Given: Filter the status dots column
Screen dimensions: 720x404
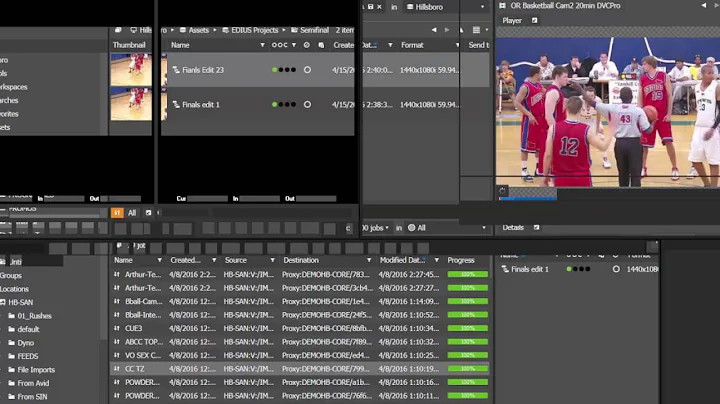Looking at the screenshot, I should [x=294, y=45].
